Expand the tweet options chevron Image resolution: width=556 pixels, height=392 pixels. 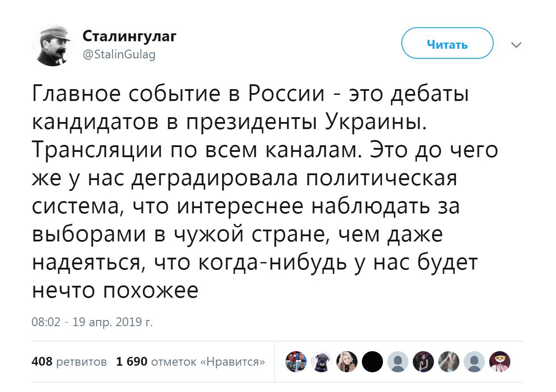(516, 45)
